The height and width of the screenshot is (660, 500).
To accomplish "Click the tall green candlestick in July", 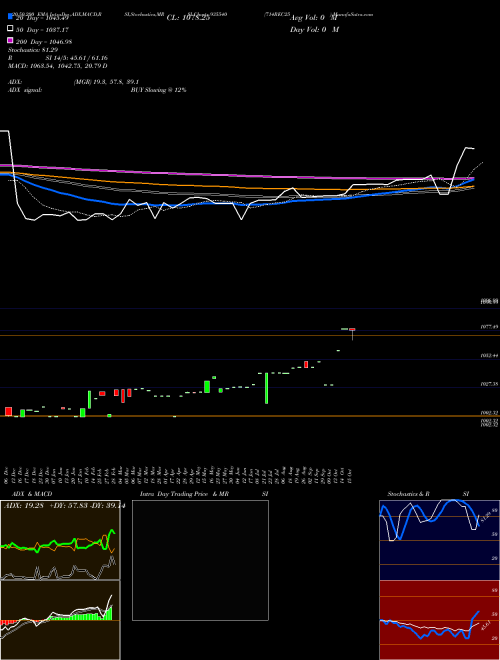I will pos(266,388).
